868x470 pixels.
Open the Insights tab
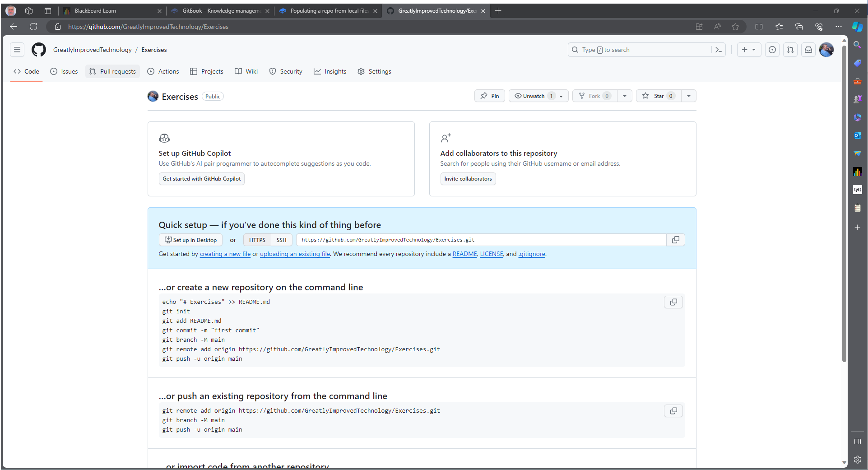(330, 71)
